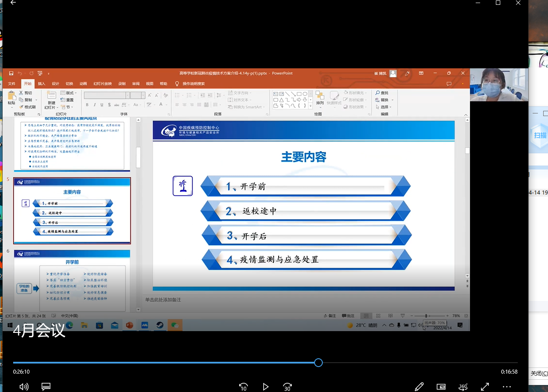Skip back 10 seconds in video
The width and height of the screenshot is (548, 392).
[243, 386]
